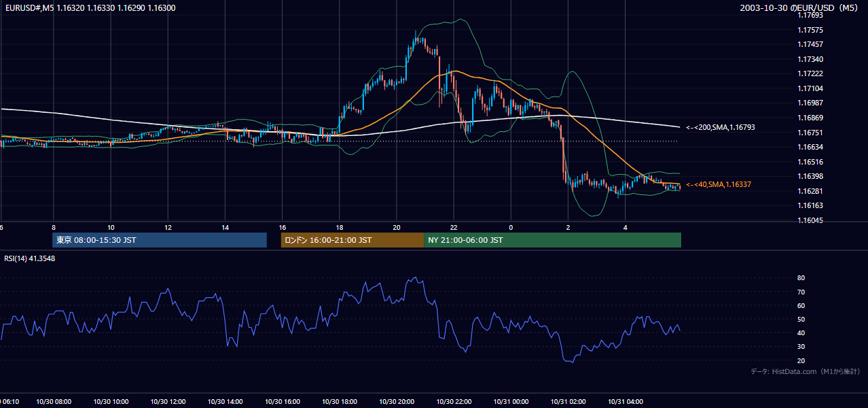The width and height of the screenshot is (868, 408).
Task: Click the RSI(14) 41.3548 indicator label
Action: click(30, 258)
